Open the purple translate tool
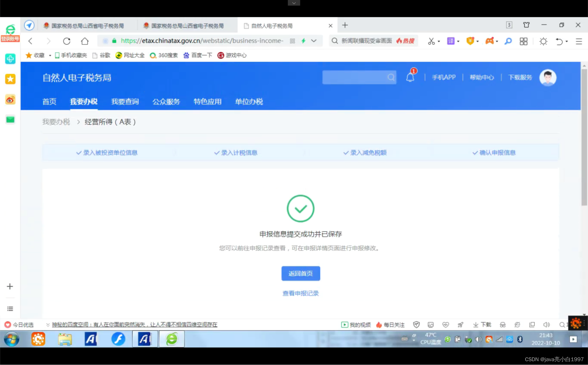 (451, 41)
